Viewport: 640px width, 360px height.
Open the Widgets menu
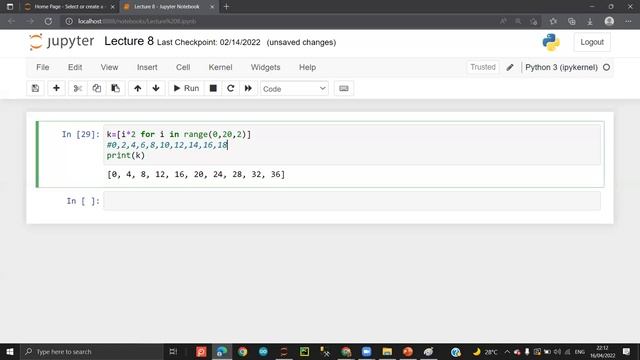point(265,67)
